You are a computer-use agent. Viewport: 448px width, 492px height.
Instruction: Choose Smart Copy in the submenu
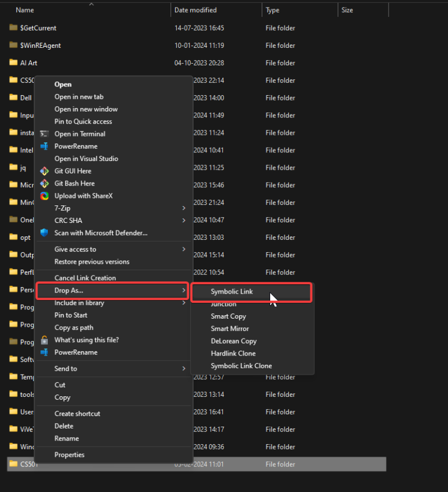(229, 316)
